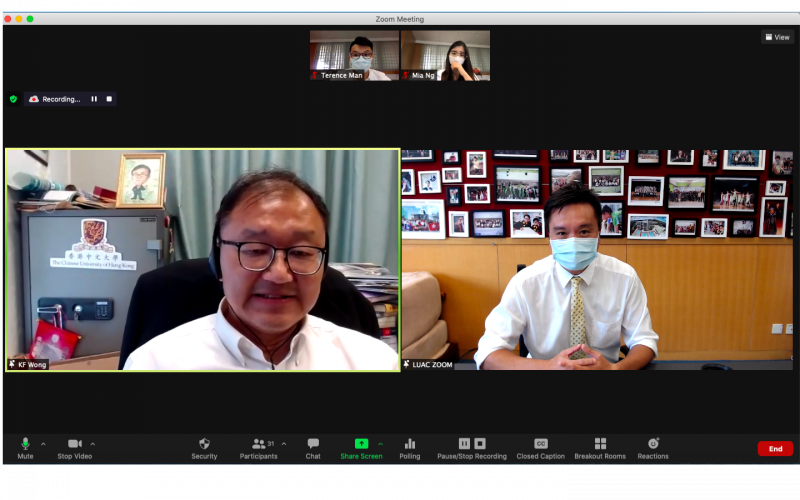Stop recording in bottom toolbar
The height and width of the screenshot is (500, 800).
480,443
